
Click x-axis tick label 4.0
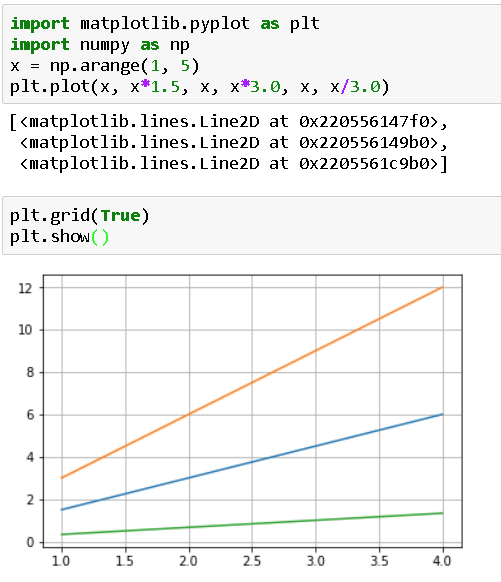(x=442, y=561)
